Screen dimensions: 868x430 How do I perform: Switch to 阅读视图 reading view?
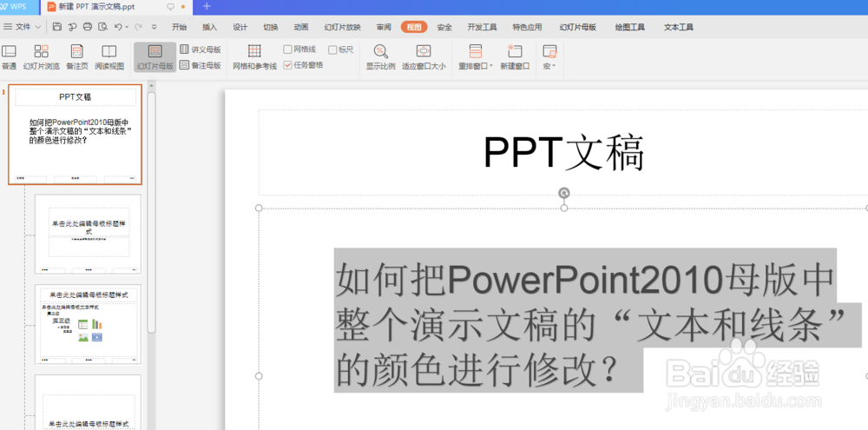click(109, 57)
